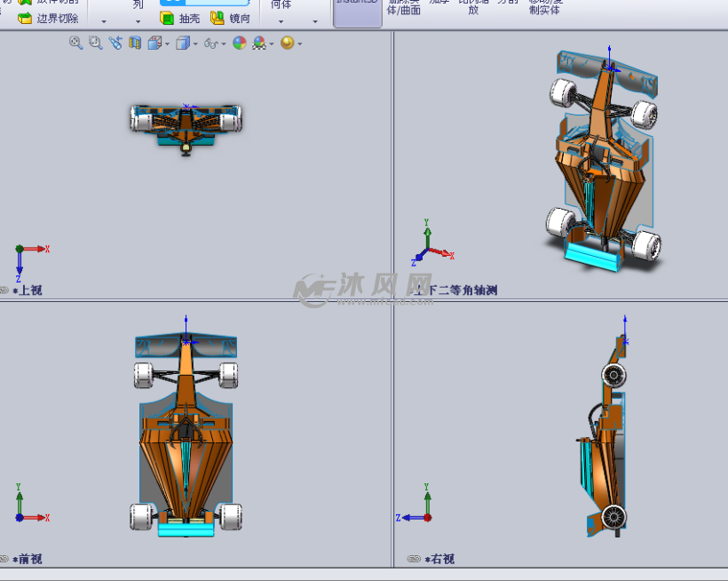Toggle the Section View tool

135,43
